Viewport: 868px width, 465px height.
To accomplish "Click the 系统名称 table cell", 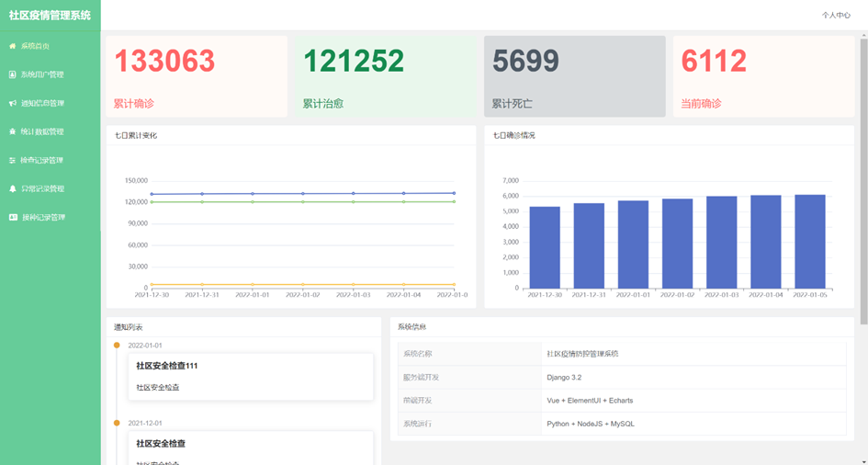I will tap(469, 354).
